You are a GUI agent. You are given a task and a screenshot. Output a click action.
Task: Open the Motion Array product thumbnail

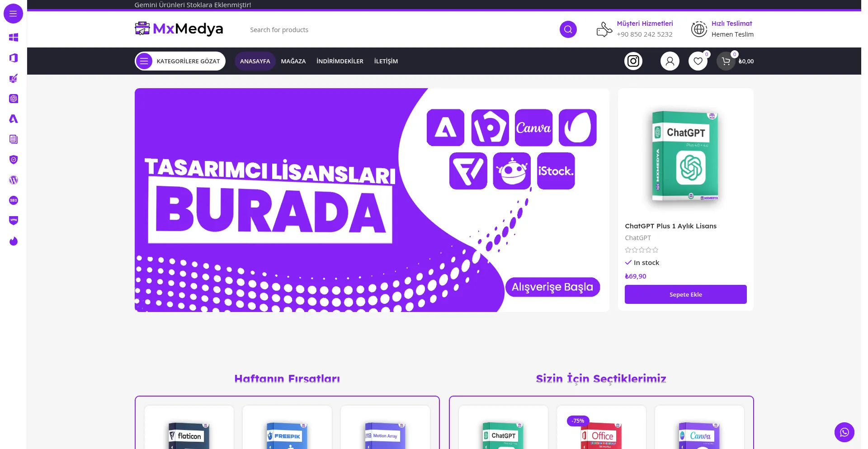[385, 435]
